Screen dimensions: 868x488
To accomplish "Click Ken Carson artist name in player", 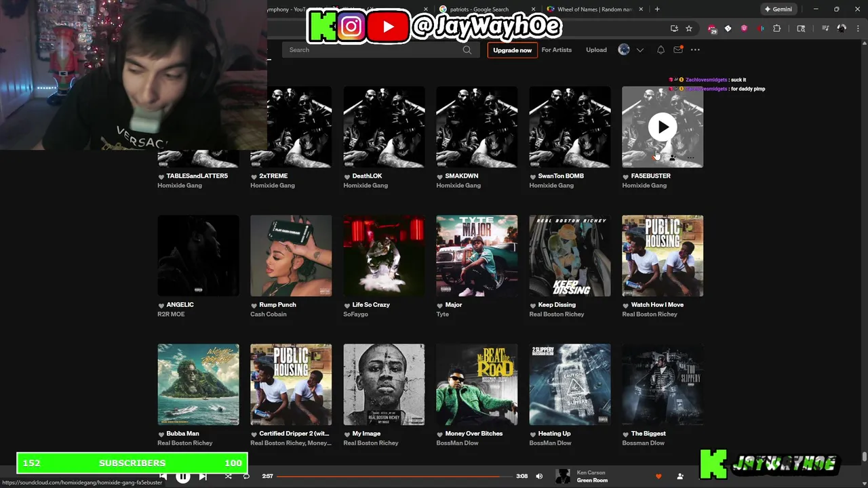I will click(591, 472).
